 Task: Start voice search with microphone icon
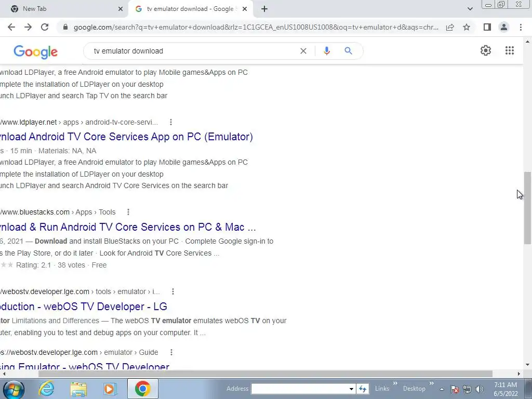point(326,51)
